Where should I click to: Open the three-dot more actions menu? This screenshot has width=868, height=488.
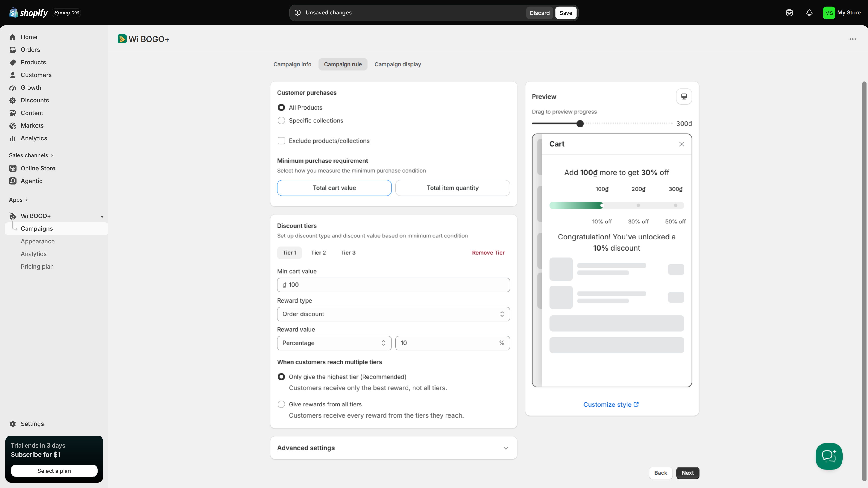tap(853, 39)
